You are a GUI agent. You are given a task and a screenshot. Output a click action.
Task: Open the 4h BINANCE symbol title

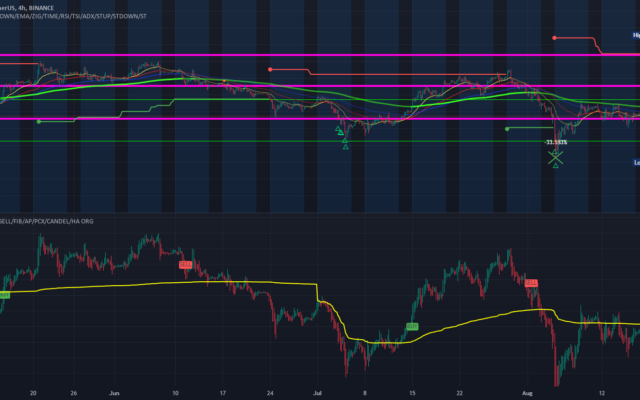[27, 8]
